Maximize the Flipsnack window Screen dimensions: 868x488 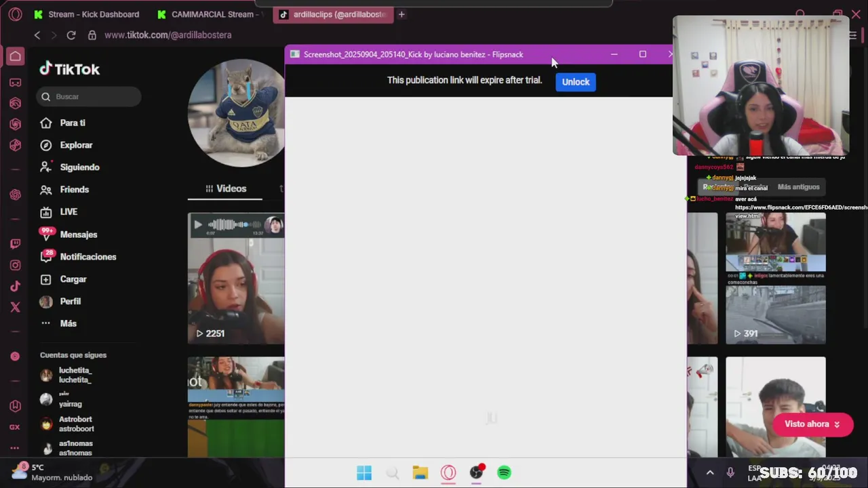(x=643, y=54)
